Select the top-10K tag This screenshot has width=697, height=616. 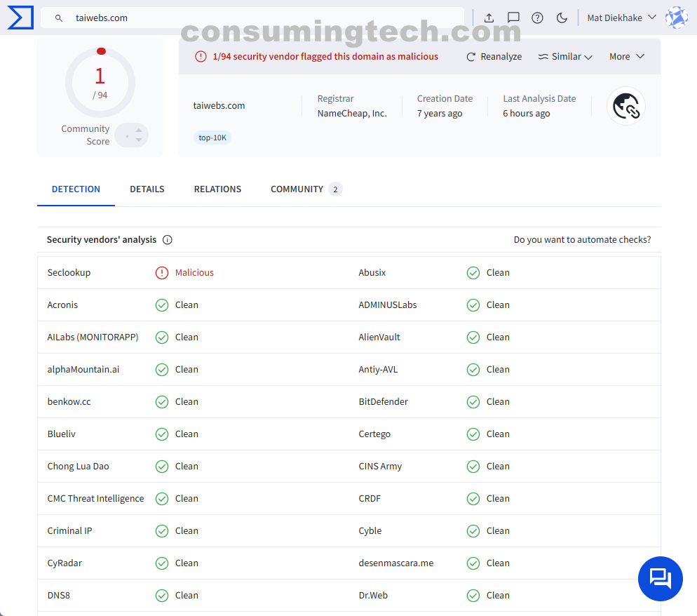[x=212, y=138]
